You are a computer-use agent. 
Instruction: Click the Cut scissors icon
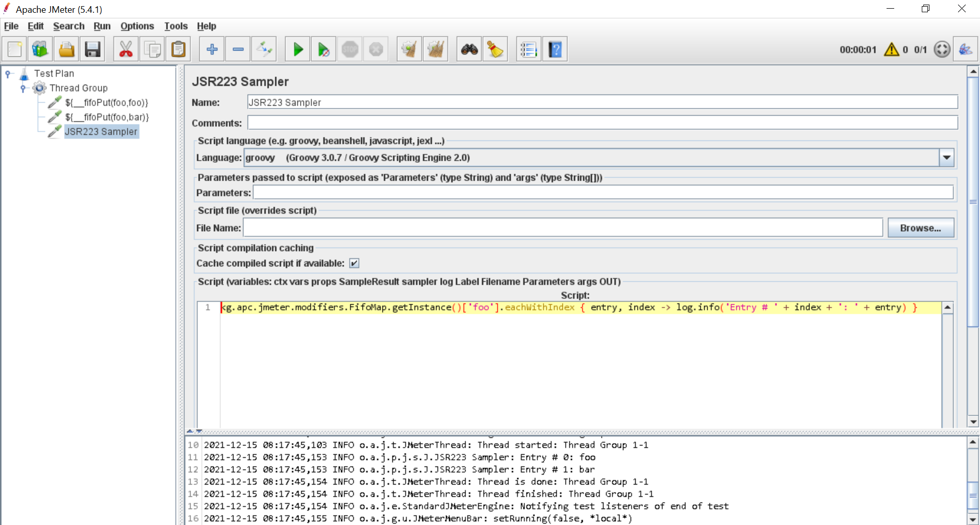(126, 49)
